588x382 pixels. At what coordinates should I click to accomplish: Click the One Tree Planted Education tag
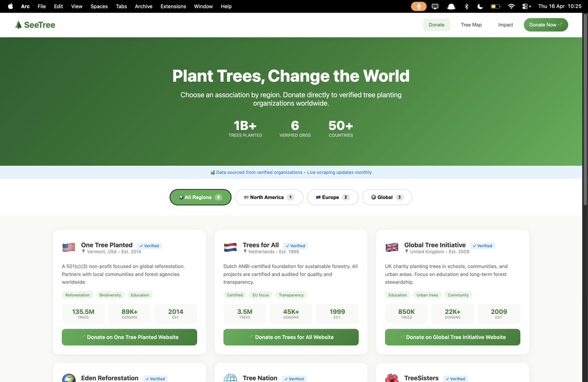[140, 295]
